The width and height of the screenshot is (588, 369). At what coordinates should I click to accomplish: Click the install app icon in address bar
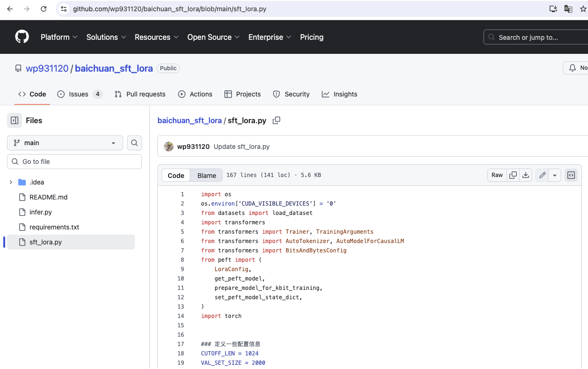coord(553,9)
